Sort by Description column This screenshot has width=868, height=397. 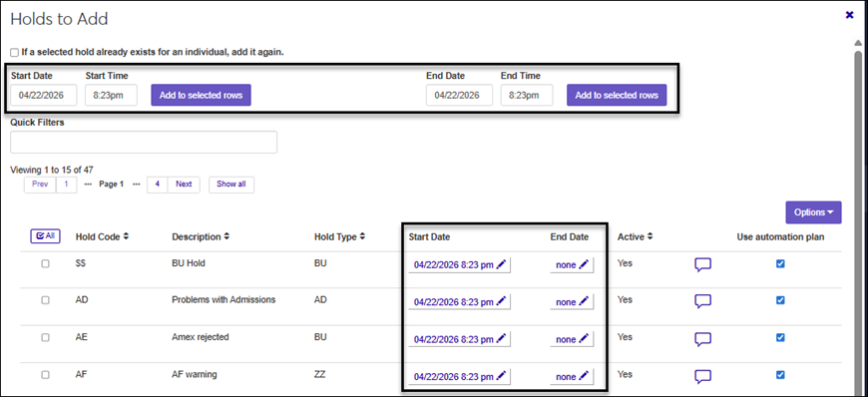click(201, 236)
